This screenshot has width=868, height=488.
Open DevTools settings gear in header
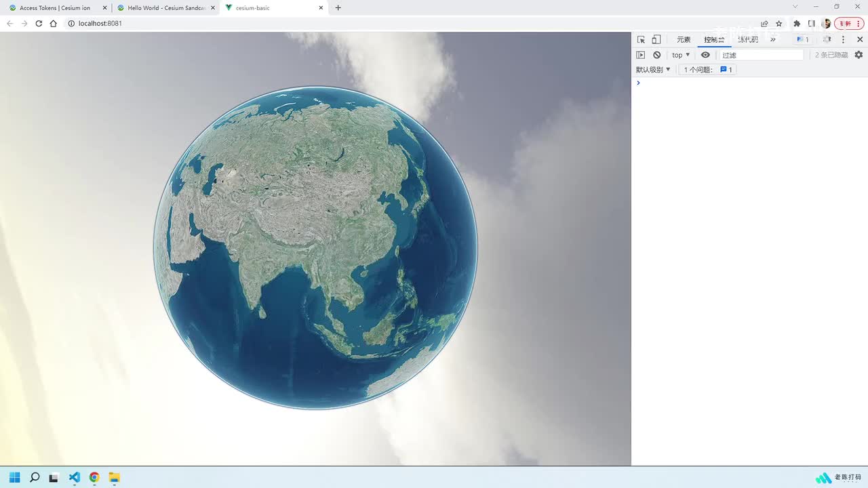tap(827, 40)
